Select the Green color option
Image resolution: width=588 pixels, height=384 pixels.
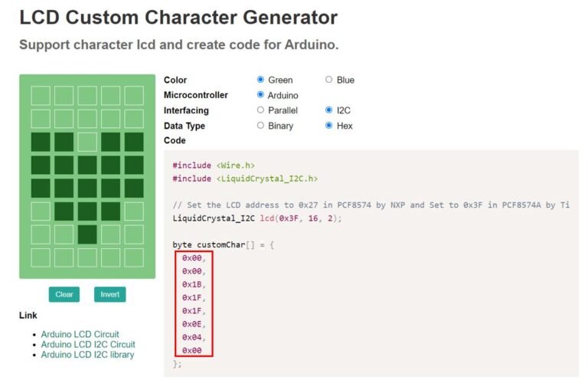(261, 80)
